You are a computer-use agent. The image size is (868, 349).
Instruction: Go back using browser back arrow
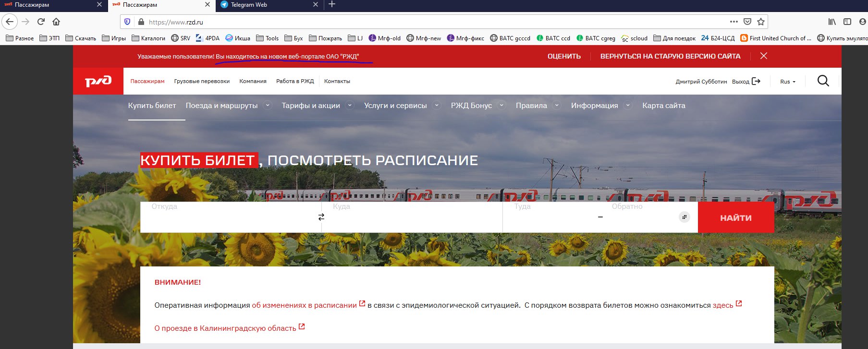[x=10, y=22]
